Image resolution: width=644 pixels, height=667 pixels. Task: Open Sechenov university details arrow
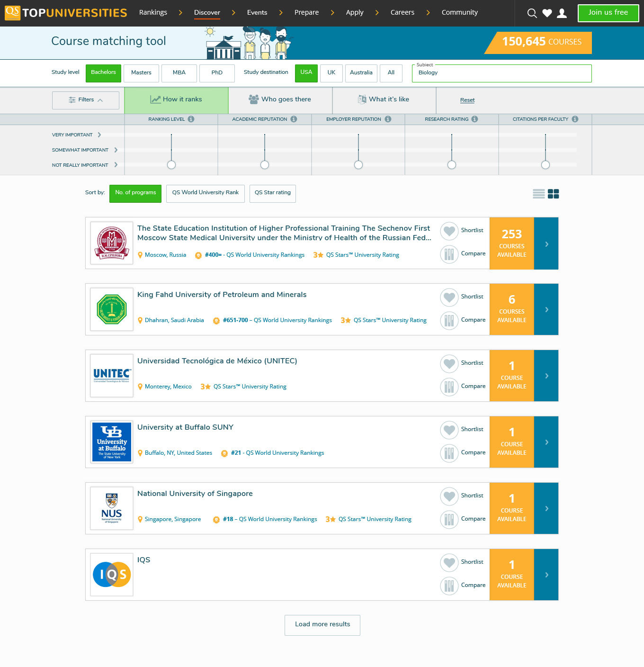(x=546, y=243)
